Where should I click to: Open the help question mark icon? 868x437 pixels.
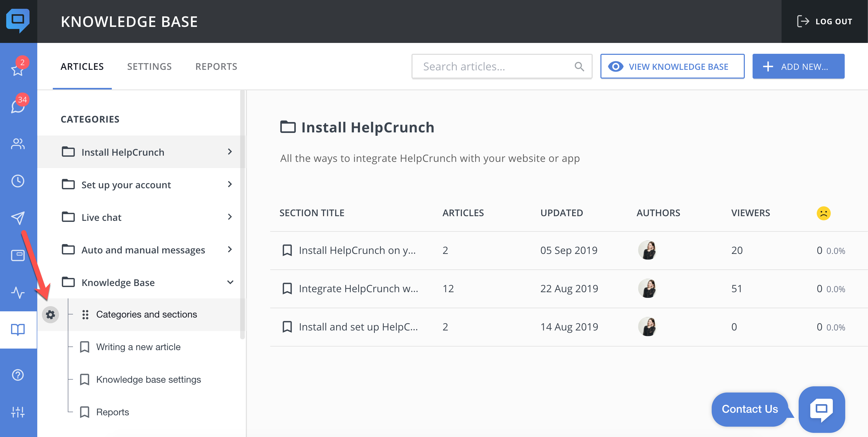pyautogui.click(x=18, y=375)
